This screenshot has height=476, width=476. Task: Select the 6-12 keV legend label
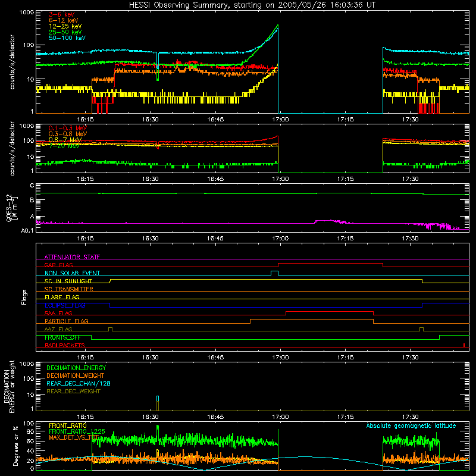(x=64, y=20)
